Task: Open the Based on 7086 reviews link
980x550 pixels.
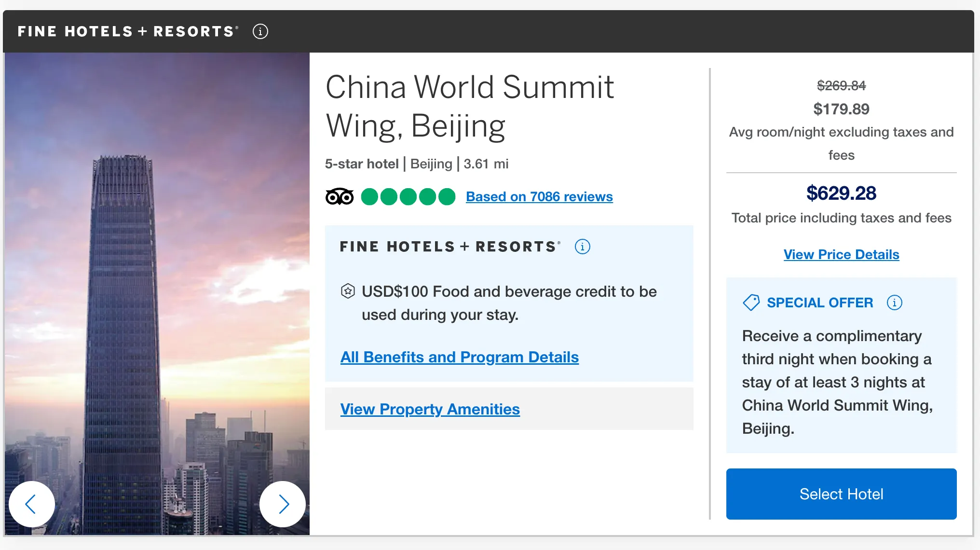Action: coord(539,197)
